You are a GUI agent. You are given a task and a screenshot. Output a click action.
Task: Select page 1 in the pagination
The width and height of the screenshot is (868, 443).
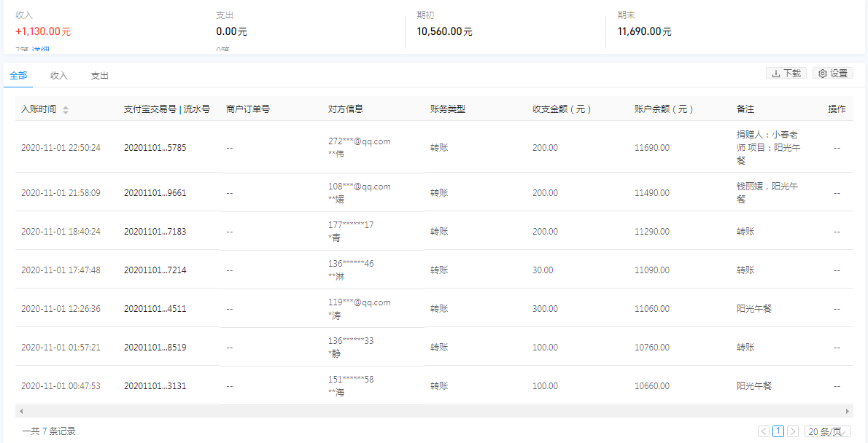[x=778, y=431]
